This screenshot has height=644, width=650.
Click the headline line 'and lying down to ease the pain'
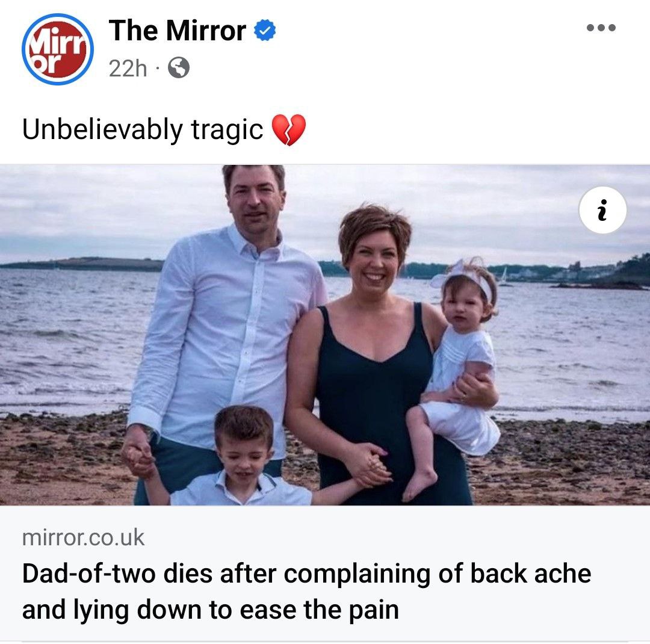coord(211,610)
